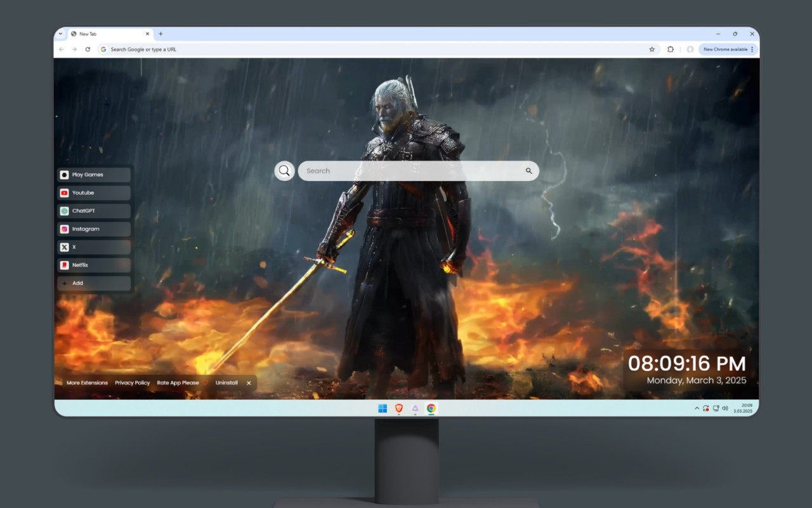Open the Chrome profile avatar icon
The width and height of the screenshot is (812, 508).
pyautogui.click(x=690, y=49)
